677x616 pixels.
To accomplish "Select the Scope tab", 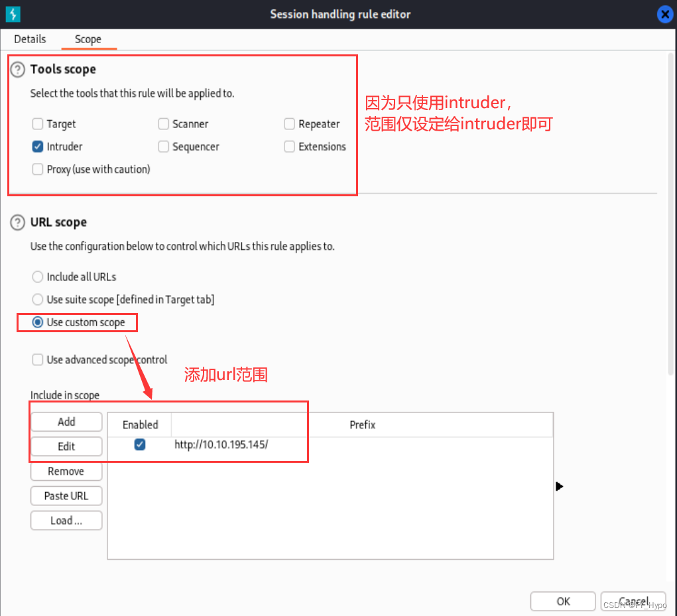I will pyautogui.click(x=88, y=39).
